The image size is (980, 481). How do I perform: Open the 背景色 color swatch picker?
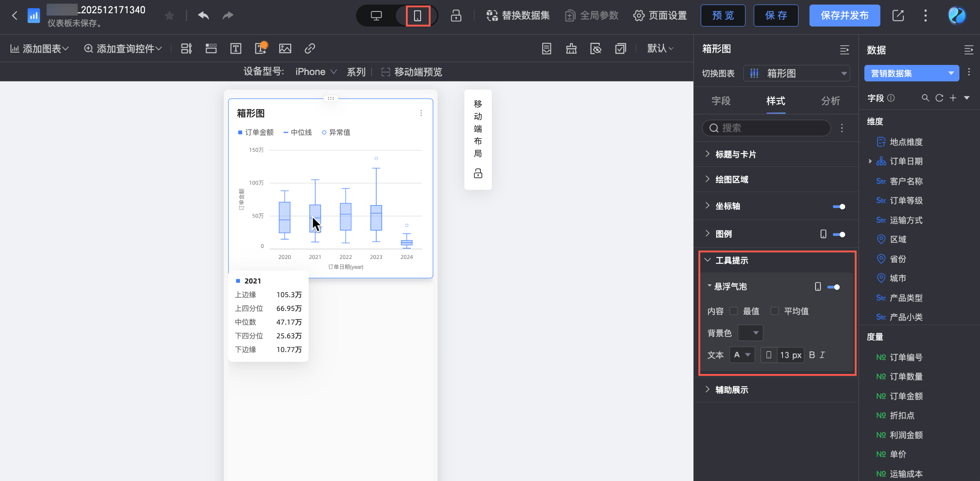tap(751, 333)
